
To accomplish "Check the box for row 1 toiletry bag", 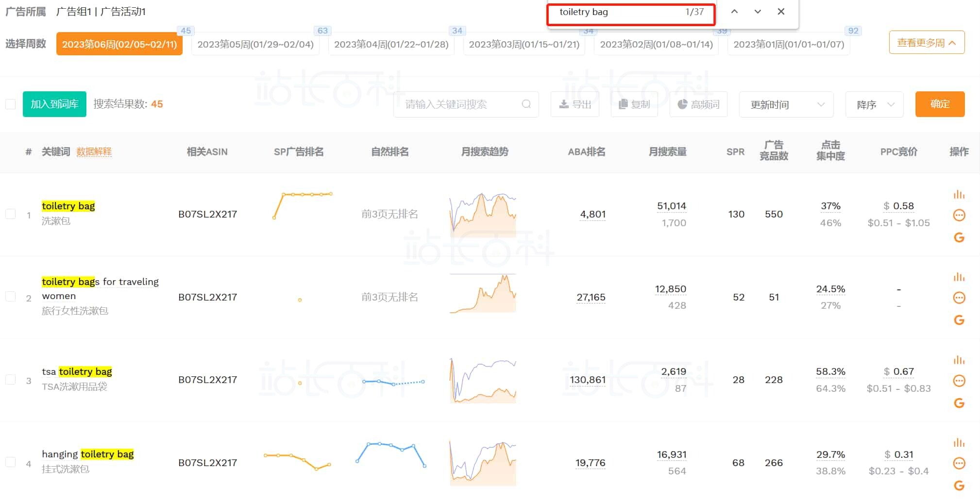I will (11, 214).
